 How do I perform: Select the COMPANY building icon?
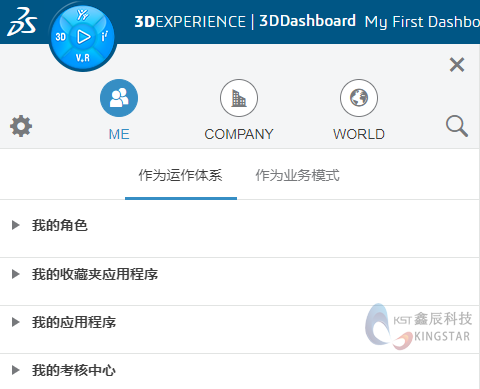239,98
